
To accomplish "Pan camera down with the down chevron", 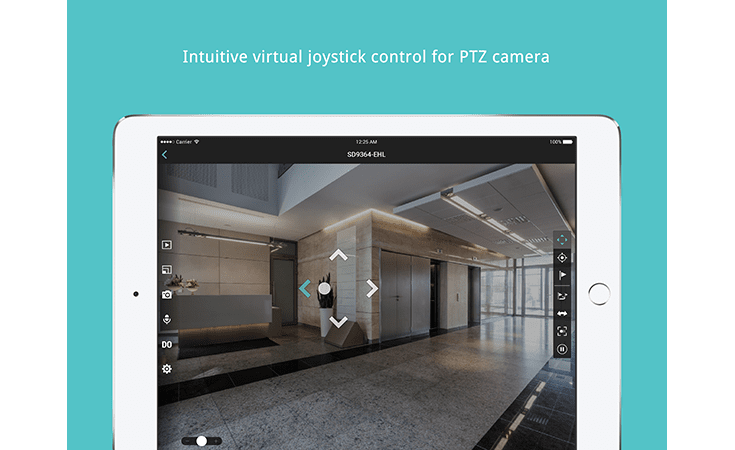I will 339,322.
